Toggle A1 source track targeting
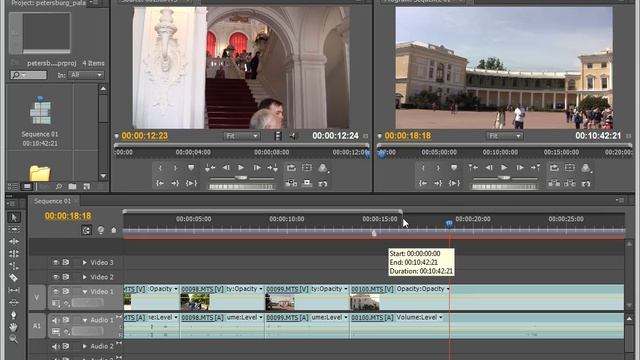 click(37, 326)
